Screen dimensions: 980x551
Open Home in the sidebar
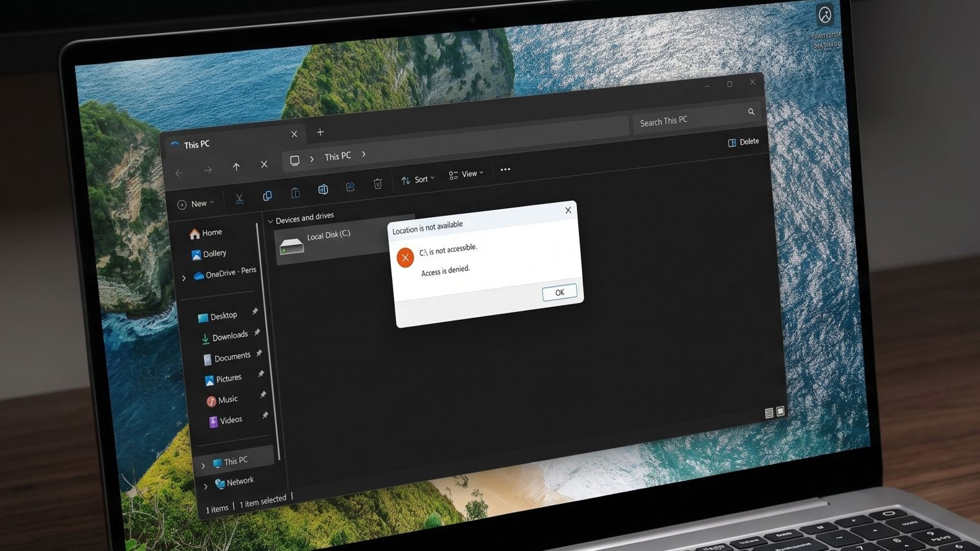tap(205, 233)
